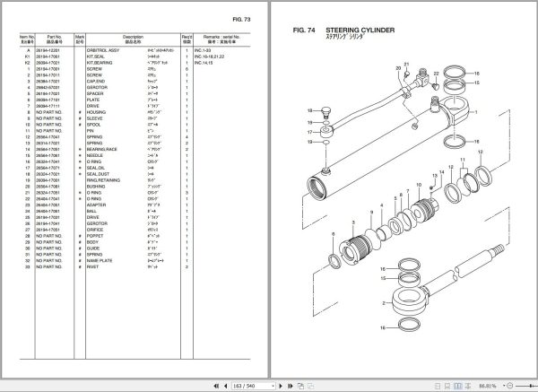Click remark INC.14,15 for KIT,BEARING
Viewport: 538px width, 392px height.
tap(204, 63)
